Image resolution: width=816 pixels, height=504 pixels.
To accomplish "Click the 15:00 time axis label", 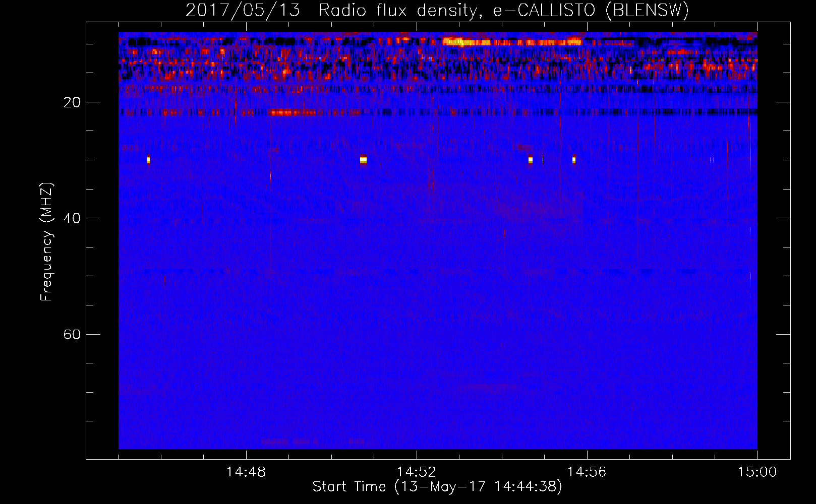I will [757, 472].
